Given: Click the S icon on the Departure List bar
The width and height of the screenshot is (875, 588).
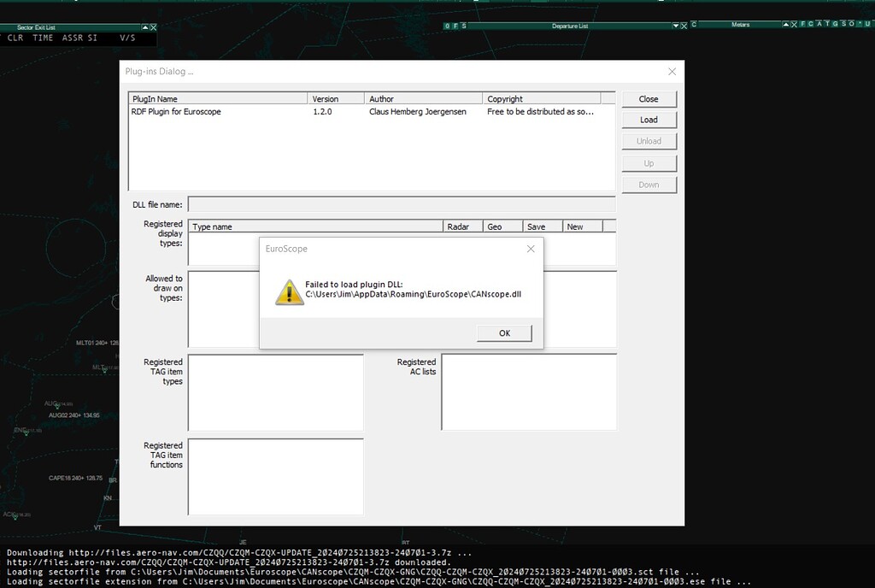Looking at the screenshot, I should [x=463, y=25].
